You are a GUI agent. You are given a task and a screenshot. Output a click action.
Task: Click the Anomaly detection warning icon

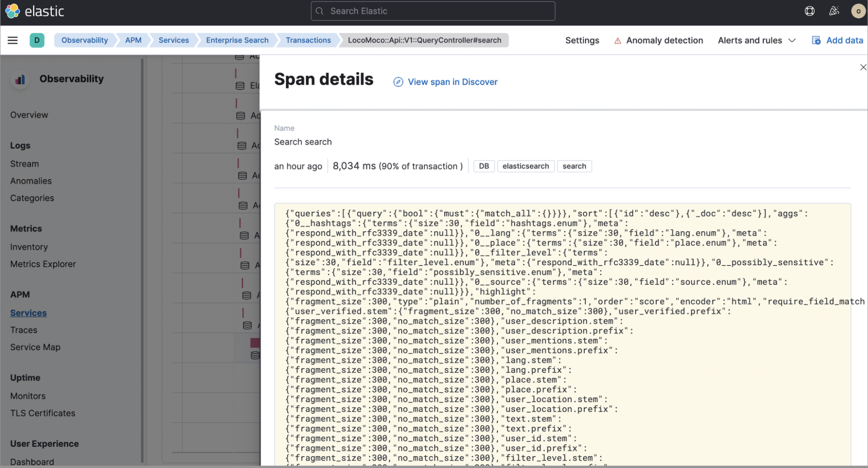point(617,41)
